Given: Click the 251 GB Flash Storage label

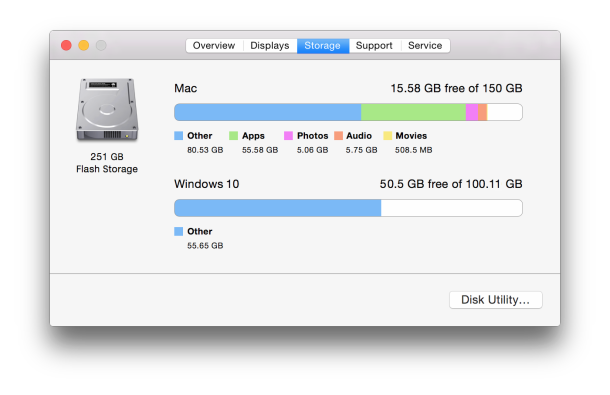Looking at the screenshot, I should click(107, 163).
